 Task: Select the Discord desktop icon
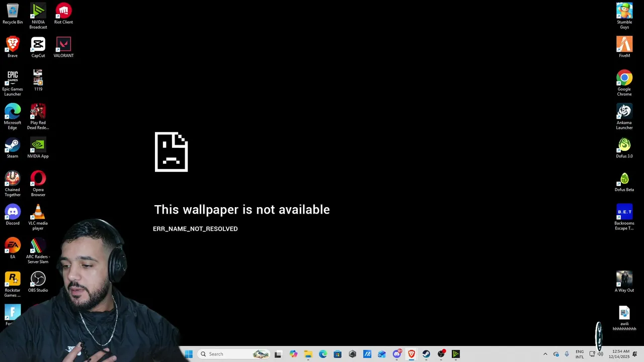click(13, 215)
